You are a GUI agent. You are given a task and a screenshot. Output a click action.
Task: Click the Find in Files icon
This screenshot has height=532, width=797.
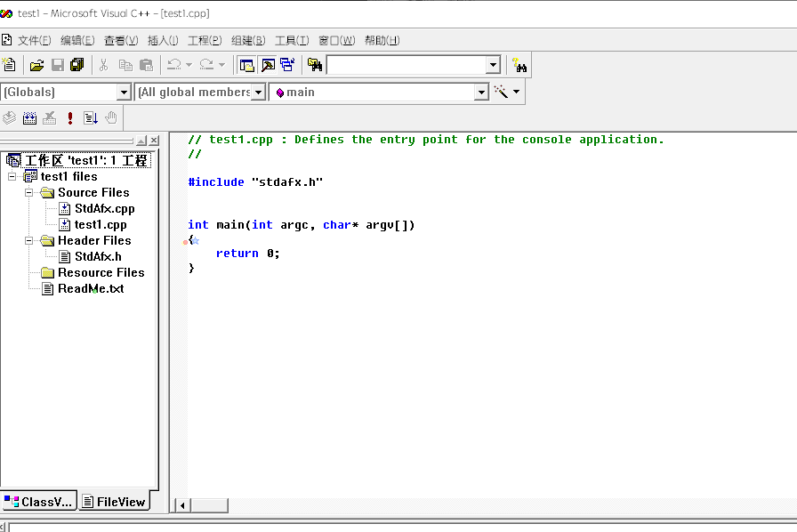click(x=315, y=65)
